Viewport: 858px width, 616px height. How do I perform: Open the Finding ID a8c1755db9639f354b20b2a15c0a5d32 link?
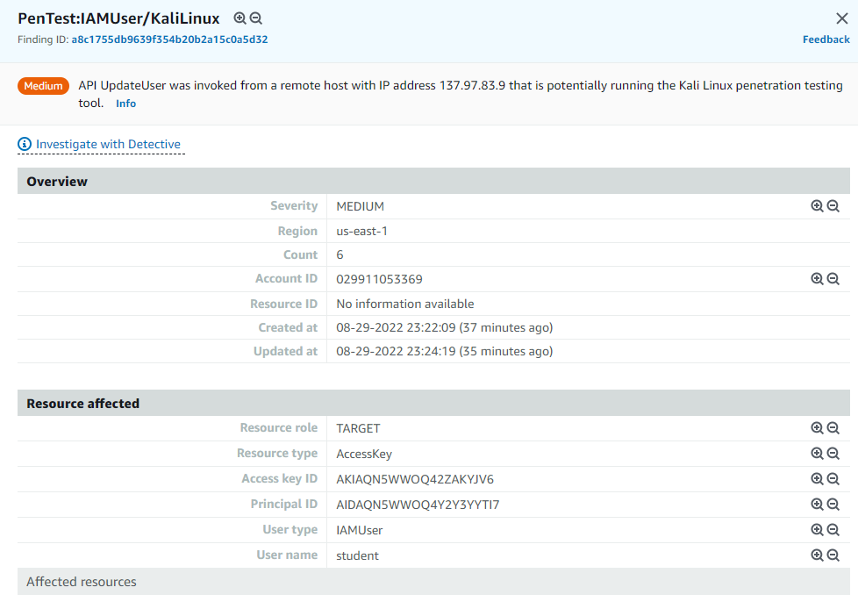[169, 39]
